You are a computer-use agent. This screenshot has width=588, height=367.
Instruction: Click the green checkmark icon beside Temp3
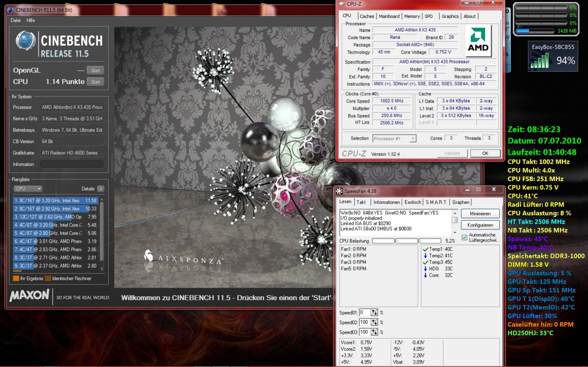(x=425, y=262)
